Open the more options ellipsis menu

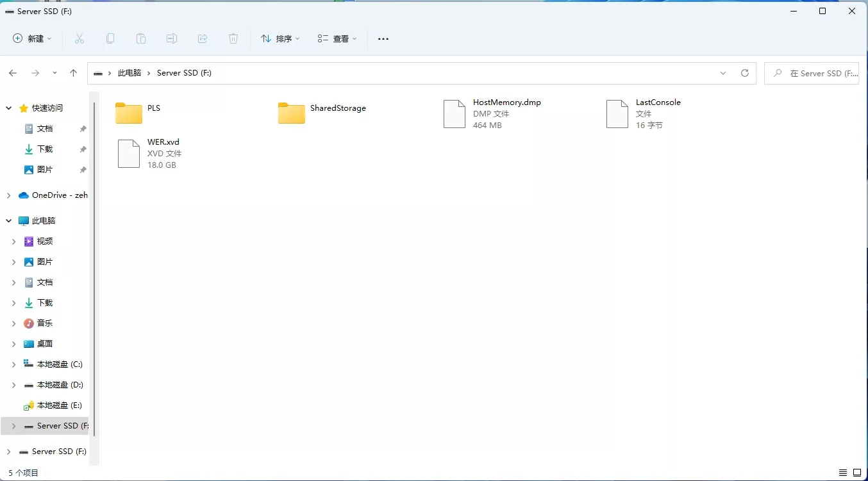383,39
